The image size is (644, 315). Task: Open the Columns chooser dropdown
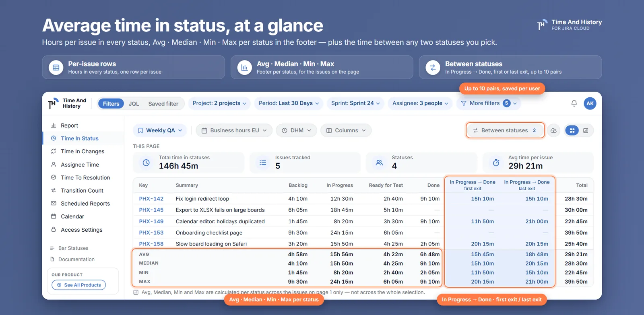coord(346,130)
